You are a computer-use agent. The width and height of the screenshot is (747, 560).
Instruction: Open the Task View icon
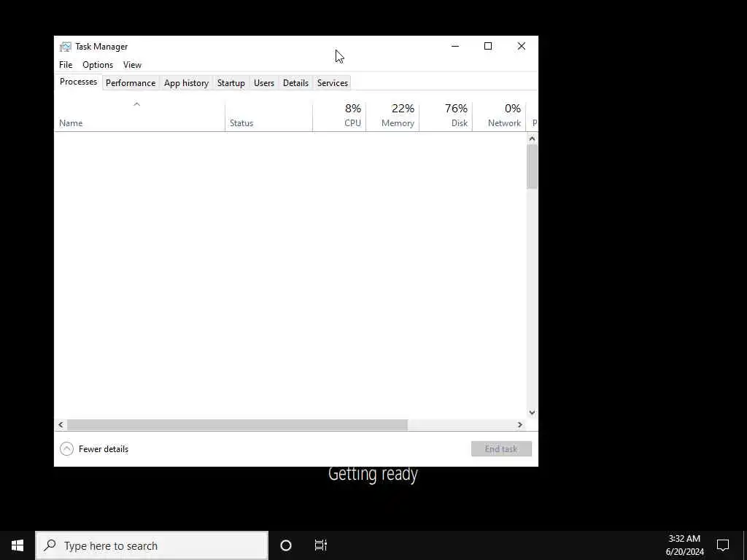coord(321,545)
